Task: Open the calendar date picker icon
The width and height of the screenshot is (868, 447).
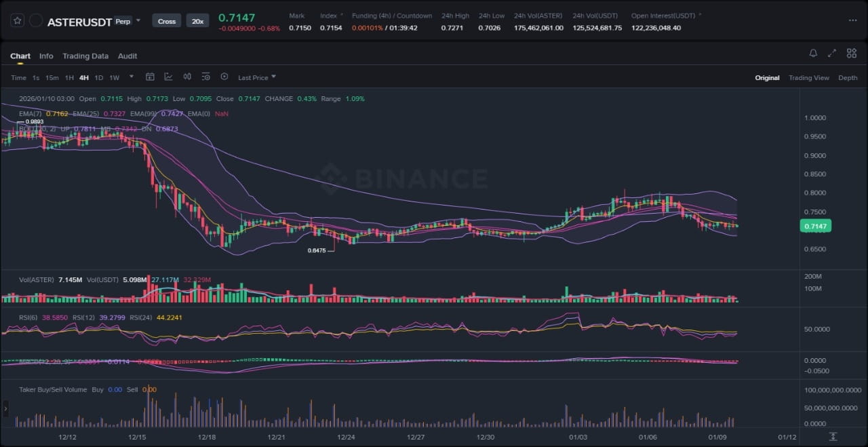Action: [x=150, y=77]
